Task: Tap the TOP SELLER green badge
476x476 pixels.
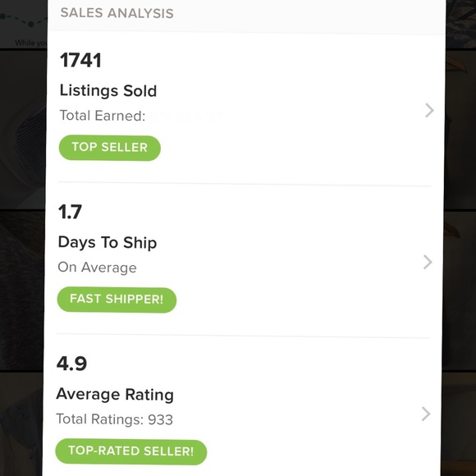Action: coord(110,148)
